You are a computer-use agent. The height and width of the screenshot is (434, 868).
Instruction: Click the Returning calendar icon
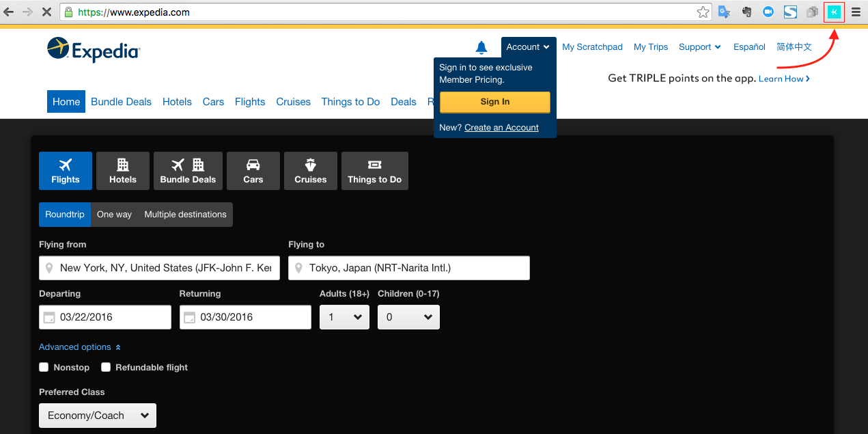click(189, 317)
